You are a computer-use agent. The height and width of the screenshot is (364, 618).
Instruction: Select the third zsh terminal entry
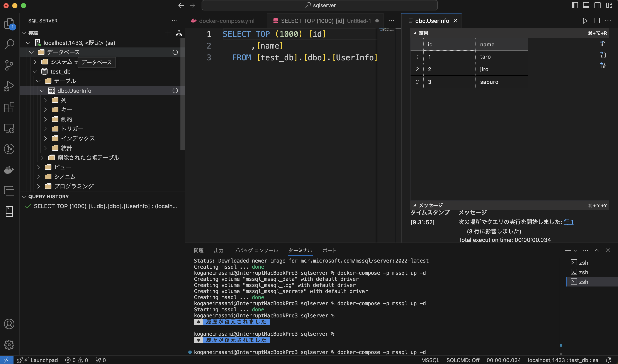pos(592,282)
